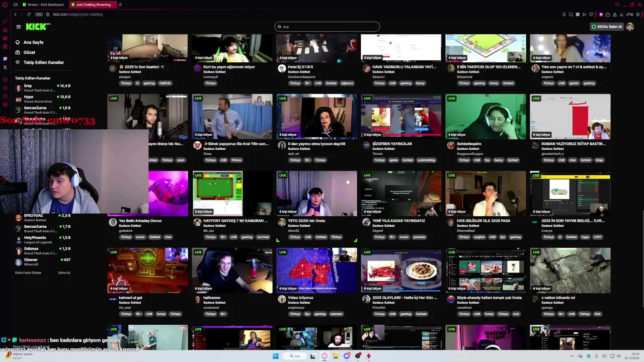Click browser snapshot icon in toolbar
The width and height of the screenshot is (644, 362).
point(571,14)
